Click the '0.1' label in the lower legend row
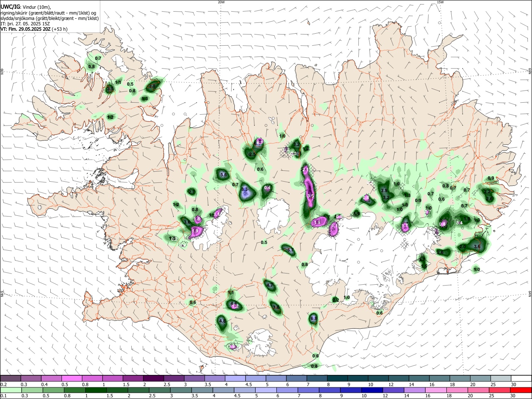 (x=3, y=396)
